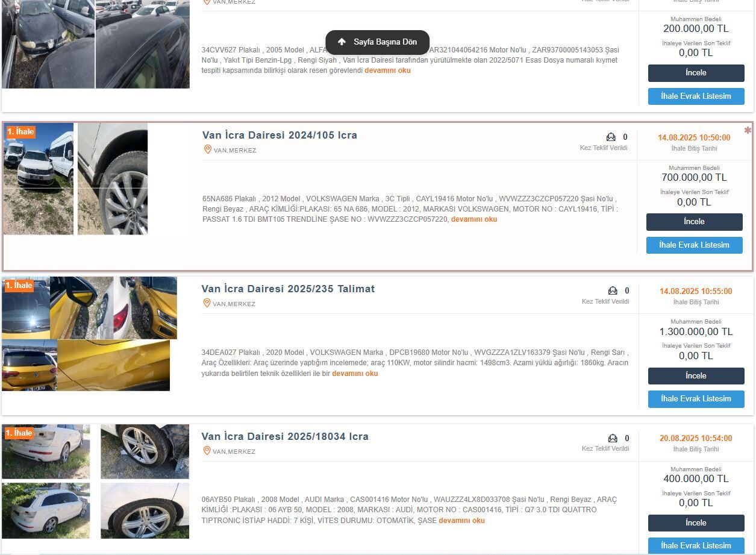This screenshot has height=555, width=756.
Task: Open İhale Evrak Listesim for the 200.000,00 TL listing
Action: pos(696,96)
